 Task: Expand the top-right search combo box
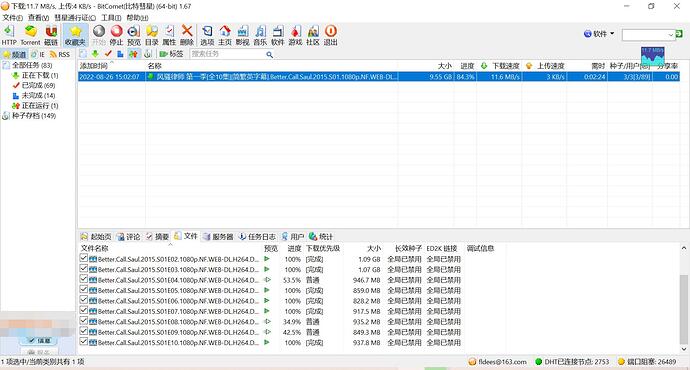click(x=671, y=35)
